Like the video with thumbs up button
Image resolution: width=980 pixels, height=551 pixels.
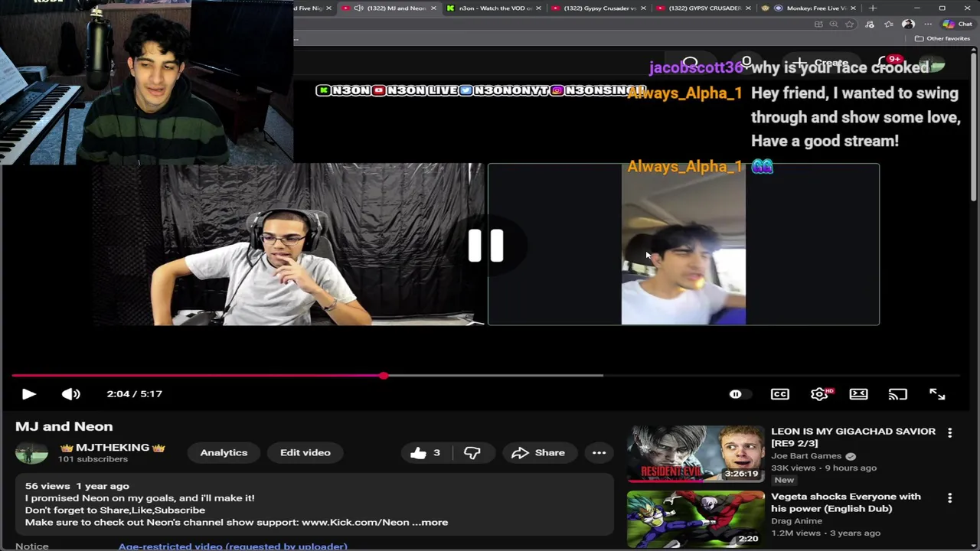425,453
